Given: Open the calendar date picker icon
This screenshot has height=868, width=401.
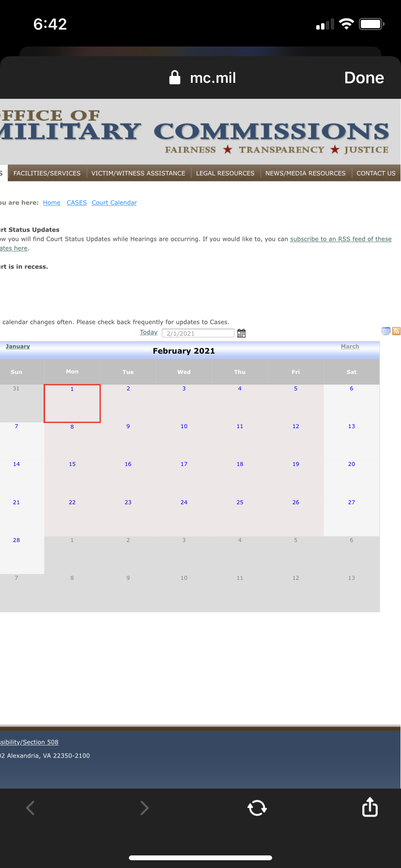Looking at the screenshot, I should coord(241,333).
